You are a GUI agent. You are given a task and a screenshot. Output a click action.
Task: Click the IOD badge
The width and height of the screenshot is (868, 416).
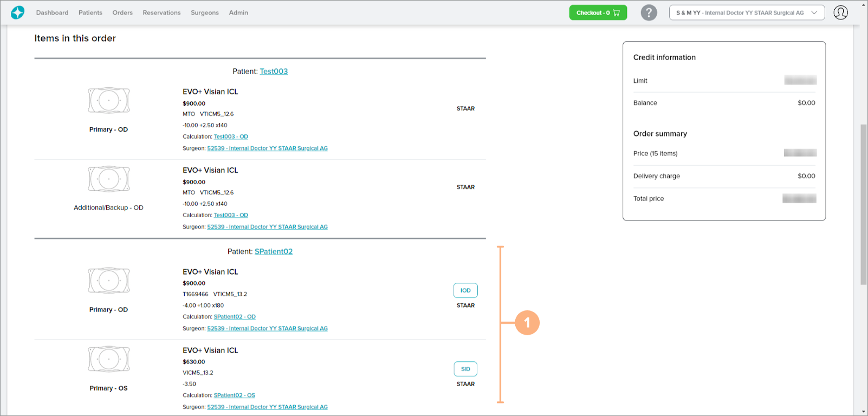[465, 290]
